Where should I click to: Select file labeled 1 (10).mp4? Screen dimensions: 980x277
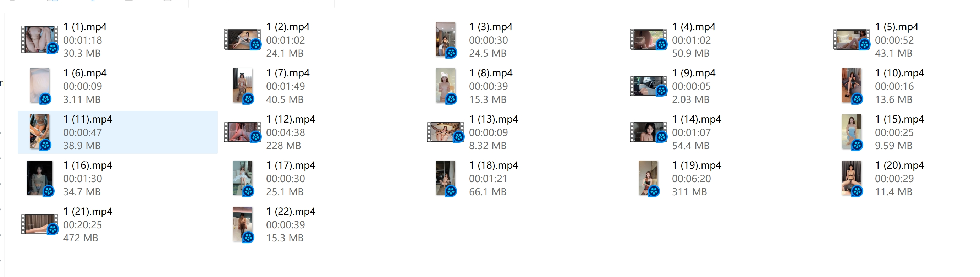point(899,73)
